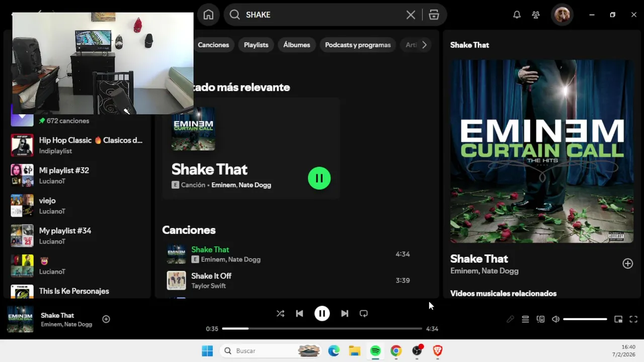The width and height of the screenshot is (644, 362).
Task: Open now-playing Curtain Call thumbnail
Action: (20, 319)
